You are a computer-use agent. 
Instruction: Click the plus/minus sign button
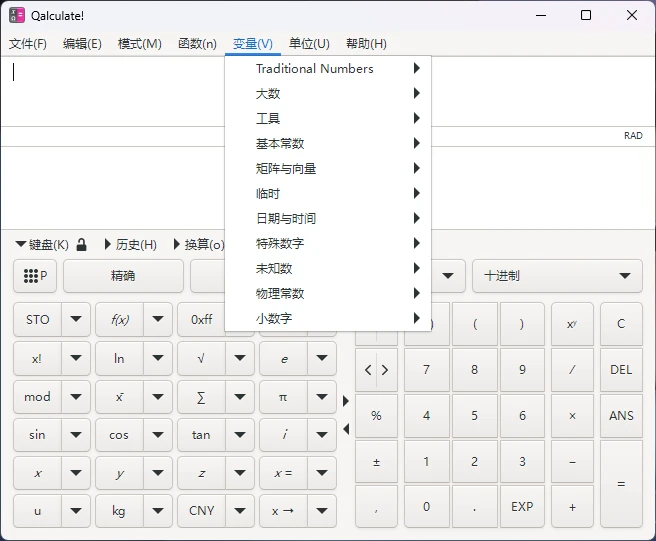[376, 462]
